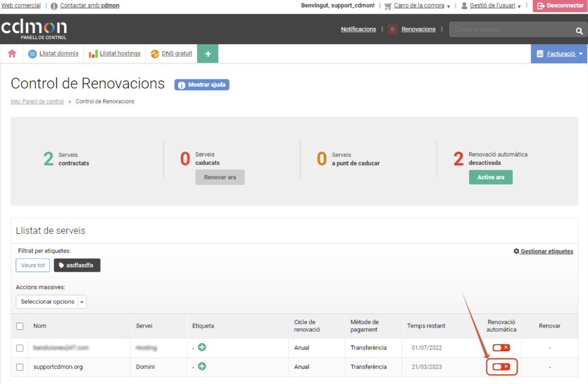
Task: Click the Nom column header
Action: click(x=40, y=326)
